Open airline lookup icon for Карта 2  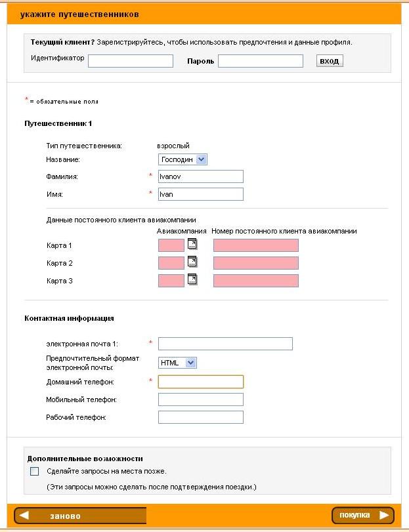[192, 262]
